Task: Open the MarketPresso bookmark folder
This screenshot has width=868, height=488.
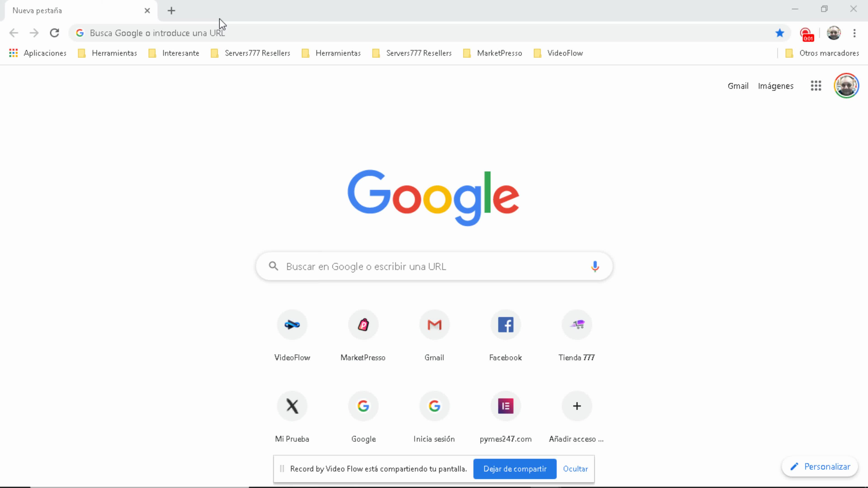Action: (x=493, y=53)
